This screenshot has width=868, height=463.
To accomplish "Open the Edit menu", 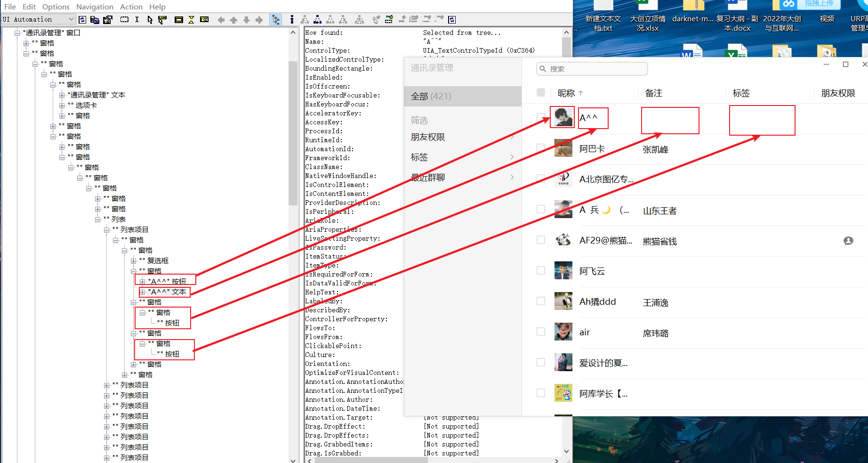I will tap(29, 7).
